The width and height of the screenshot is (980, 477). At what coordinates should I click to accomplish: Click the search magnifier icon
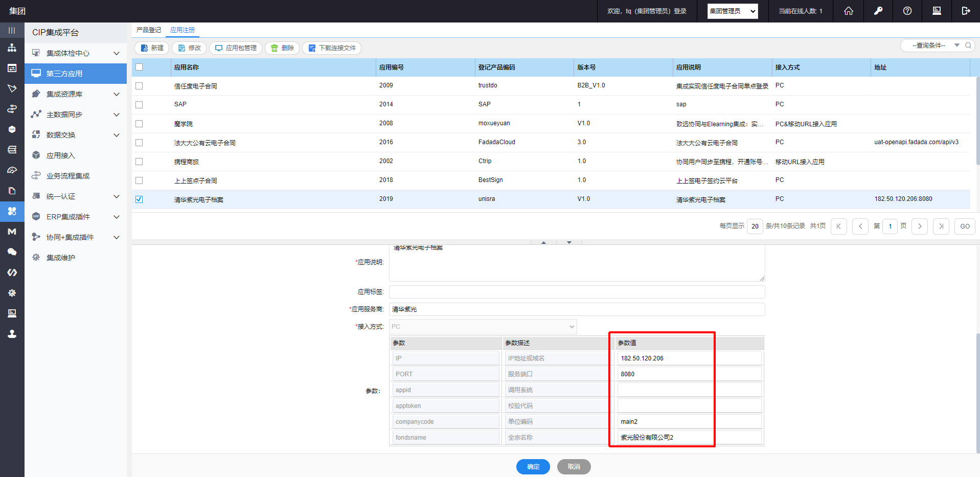pyautogui.click(x=968, y=46)
